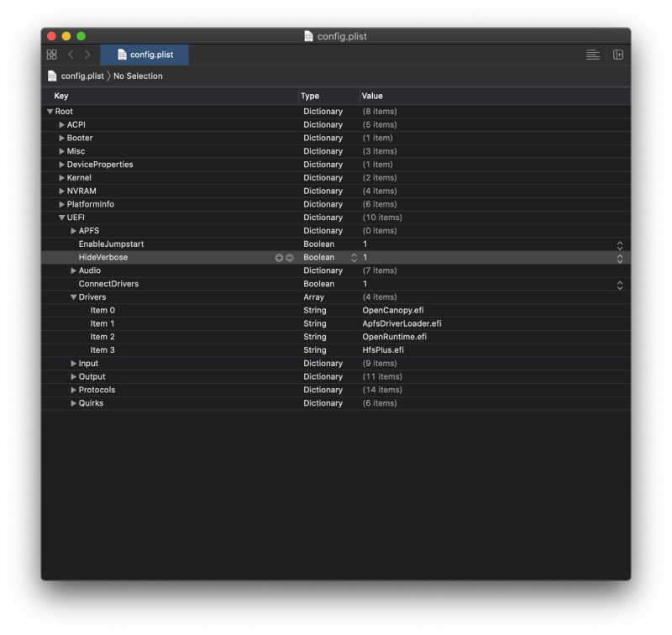The image size is (672, 635).
Task: Click the ApfsDriverLoader.efi value
Action: click(402, 324)
